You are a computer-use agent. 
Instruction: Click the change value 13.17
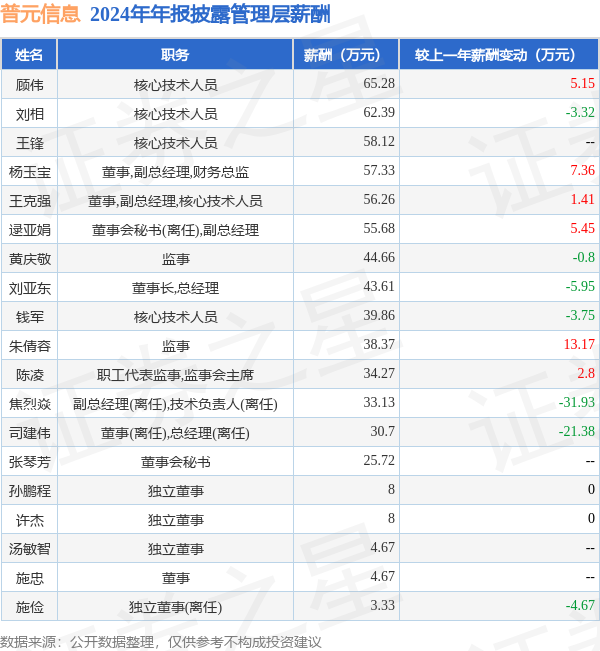579,344
